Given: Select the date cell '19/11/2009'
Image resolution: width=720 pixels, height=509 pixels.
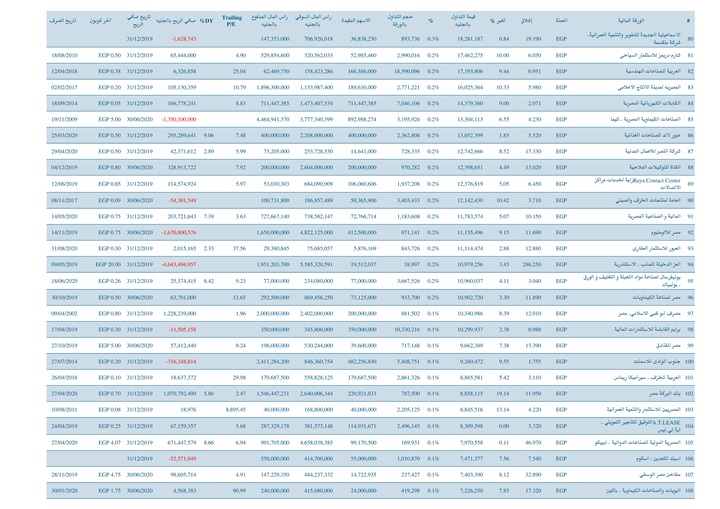Looking at the screenshot, I should (x=64, y=119).
